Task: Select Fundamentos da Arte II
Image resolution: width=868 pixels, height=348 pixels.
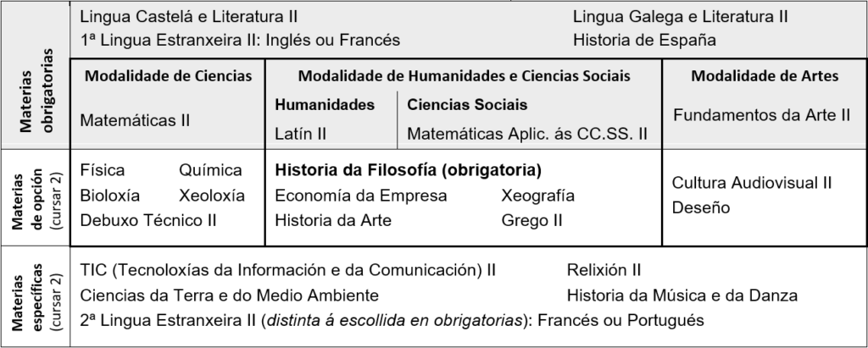Action: [x=762, y=115]
